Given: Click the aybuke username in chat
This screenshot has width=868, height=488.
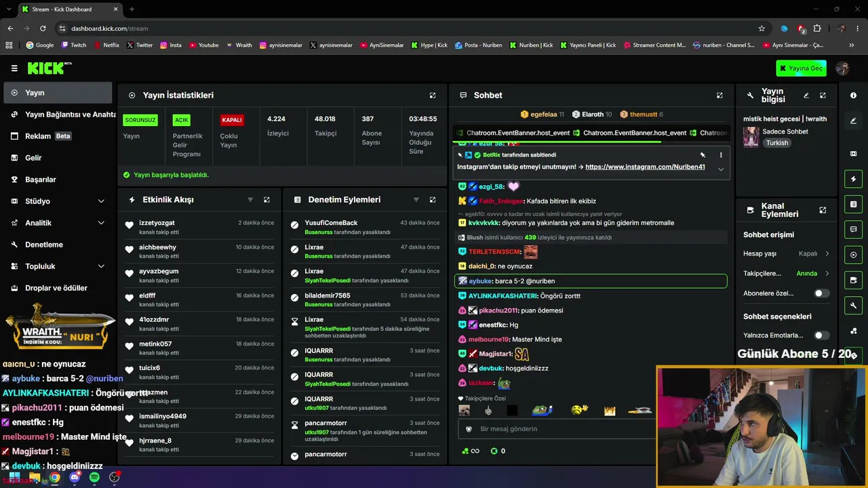Looking at the screenshot, I should click(480, 281).
